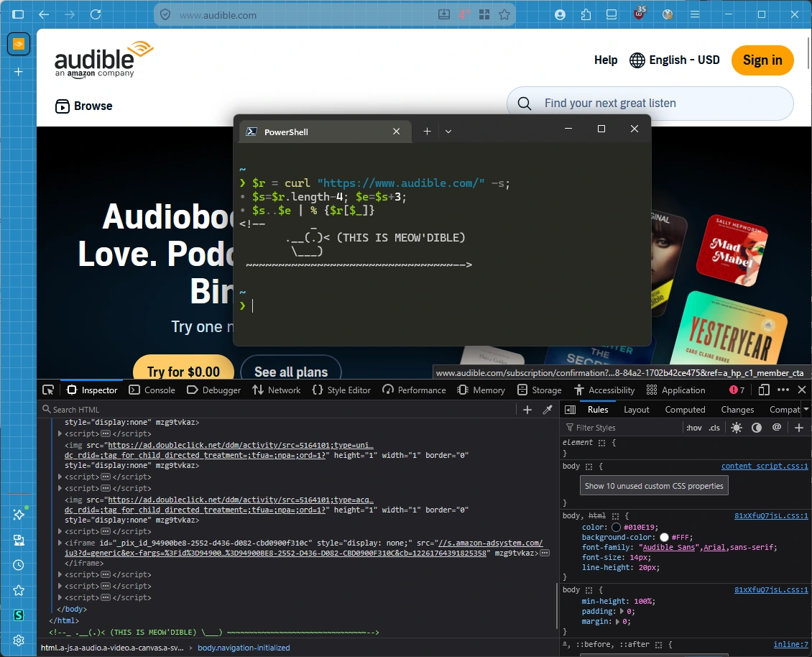This screenshot has width=812, height=657.
Task: Click Show 10 unused custom CSS properties
Action: coord(654,486)
